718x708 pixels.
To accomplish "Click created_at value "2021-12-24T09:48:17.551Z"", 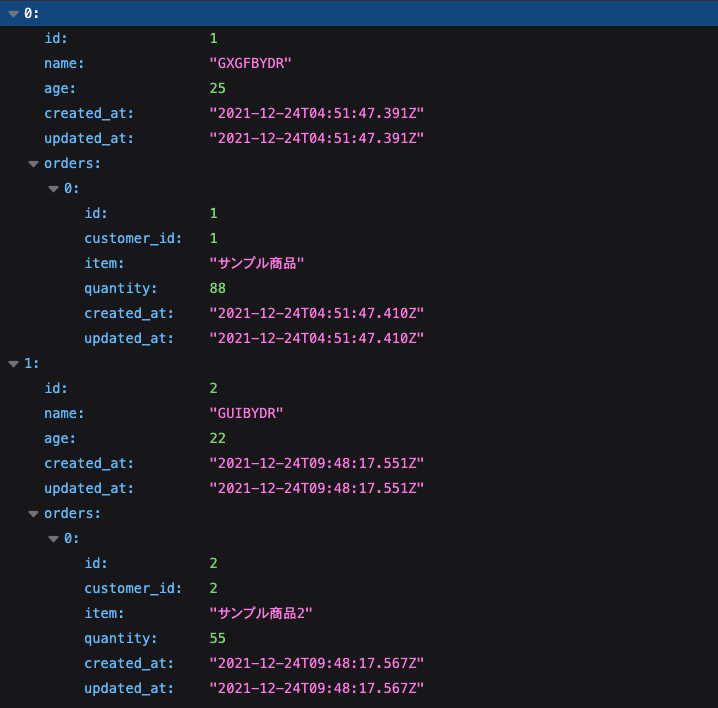I will pos(316,463).
